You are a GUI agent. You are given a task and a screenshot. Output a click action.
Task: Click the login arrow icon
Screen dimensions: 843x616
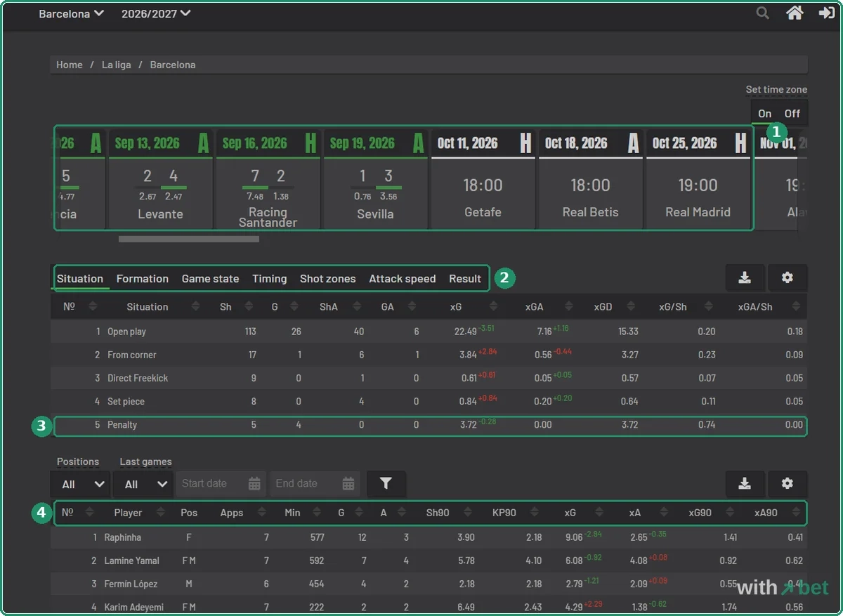(826, 13)
